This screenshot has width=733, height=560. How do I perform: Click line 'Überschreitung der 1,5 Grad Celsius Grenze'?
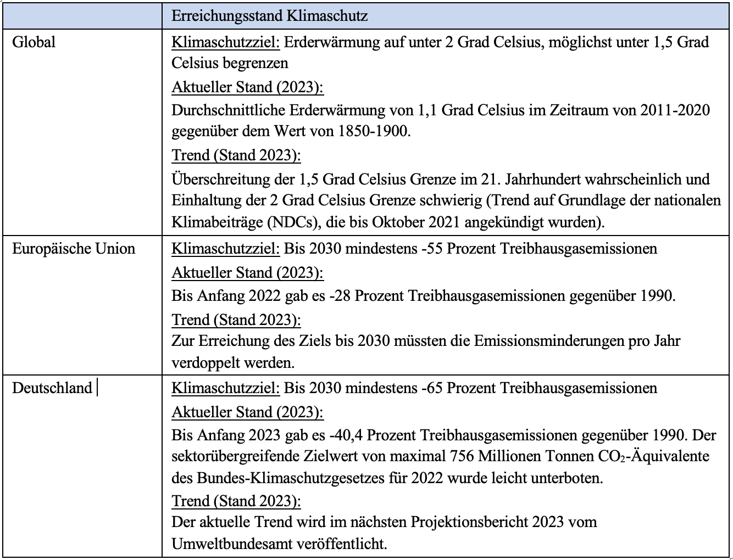click(x=441, y=180)
